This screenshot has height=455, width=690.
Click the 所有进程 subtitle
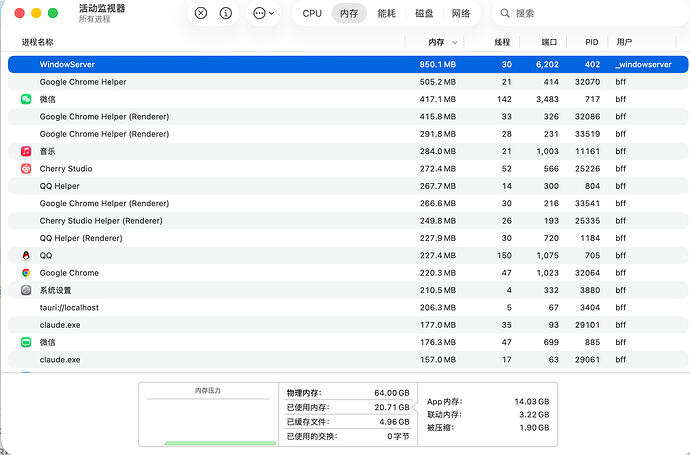(x=95, y=19)
